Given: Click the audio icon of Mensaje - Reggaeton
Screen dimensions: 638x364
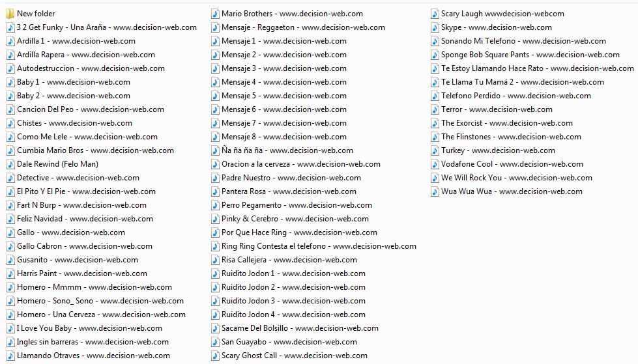Looking at the screenshot, I should tap(215, 27).
